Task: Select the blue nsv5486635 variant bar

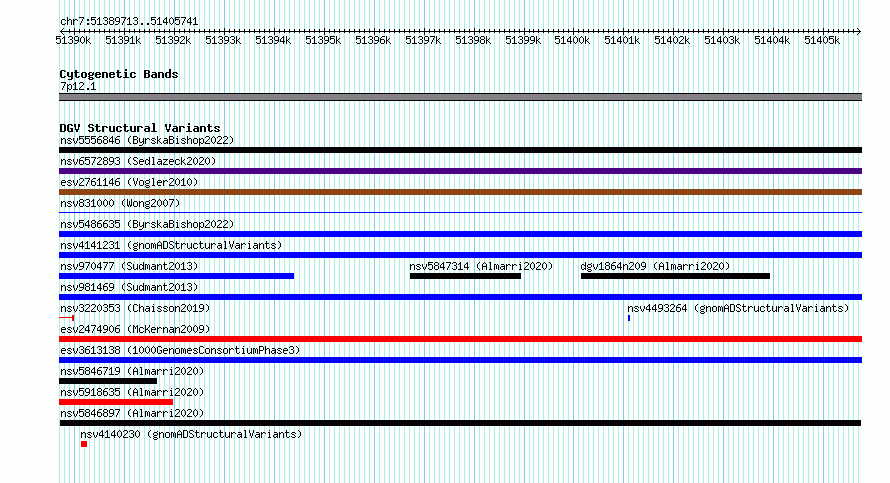Action: point(460,234)
